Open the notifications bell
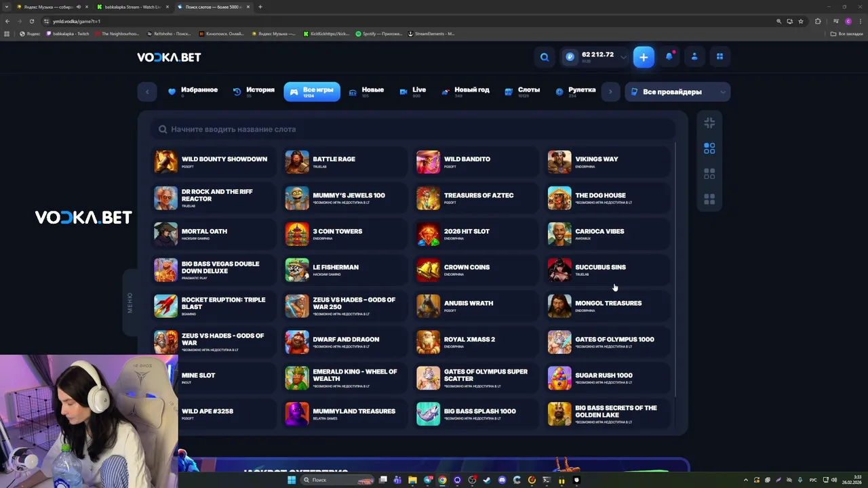Screen dimensions: 868x488 [669, 57]
